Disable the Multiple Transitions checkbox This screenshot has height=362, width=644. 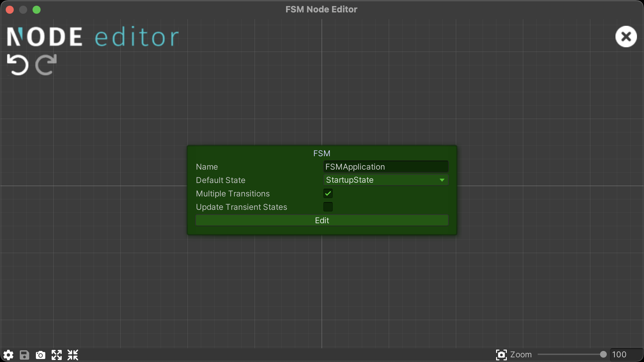pyautogui.click(x=328, y=193)
